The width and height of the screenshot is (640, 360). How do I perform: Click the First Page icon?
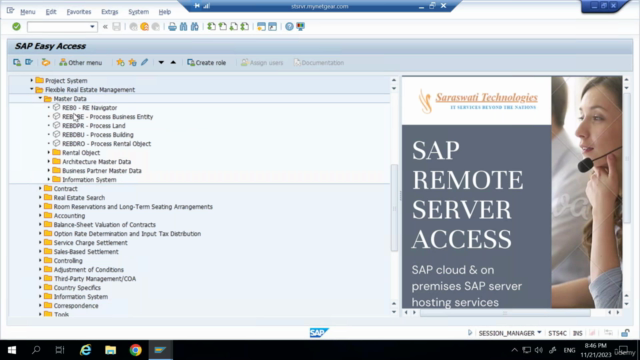(211, 27)
